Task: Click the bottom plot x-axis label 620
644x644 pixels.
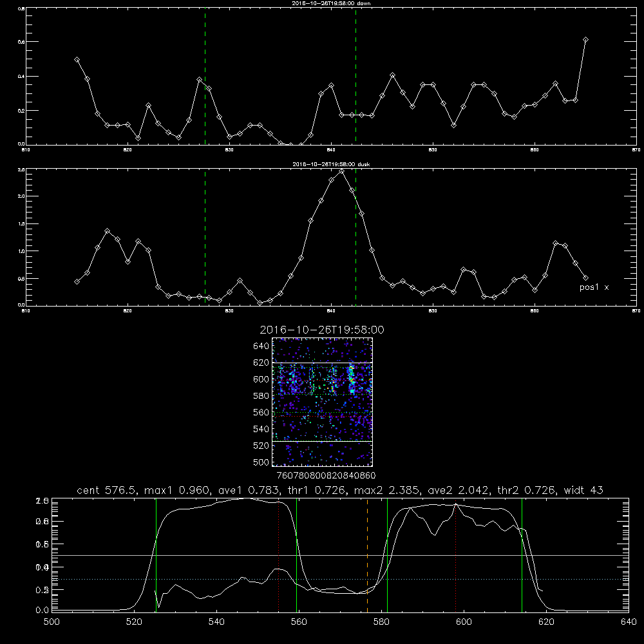Action: pos(546,622)
